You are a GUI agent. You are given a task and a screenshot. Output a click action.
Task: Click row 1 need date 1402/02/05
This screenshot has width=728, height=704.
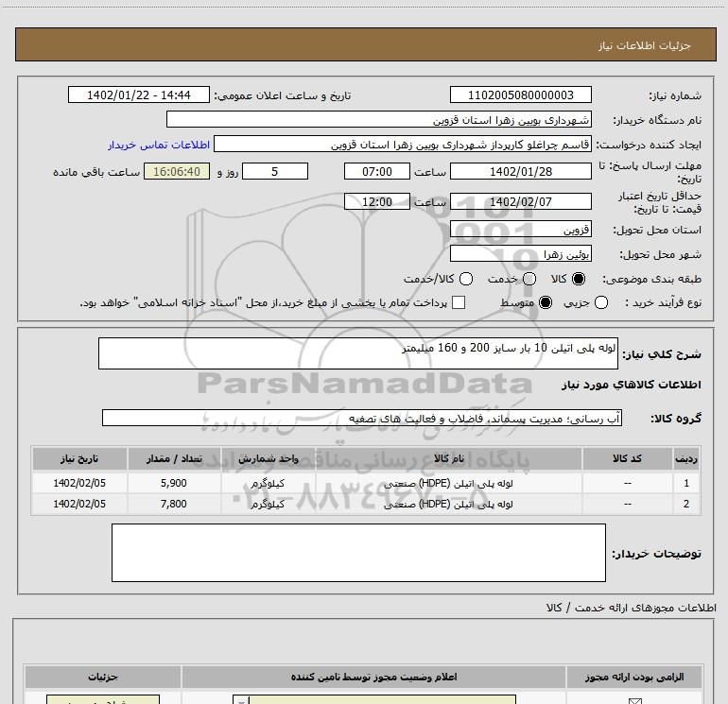pos(79,483)
